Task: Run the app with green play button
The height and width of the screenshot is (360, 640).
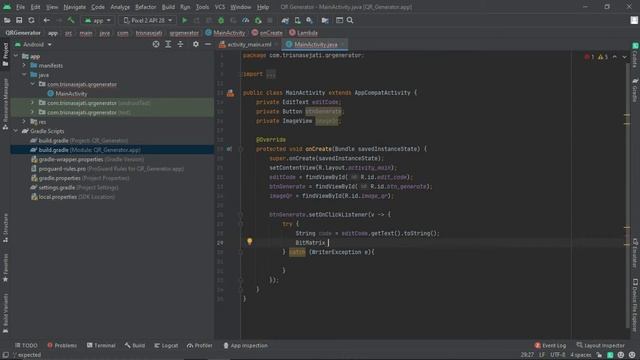Action: (x=184, y=20)
